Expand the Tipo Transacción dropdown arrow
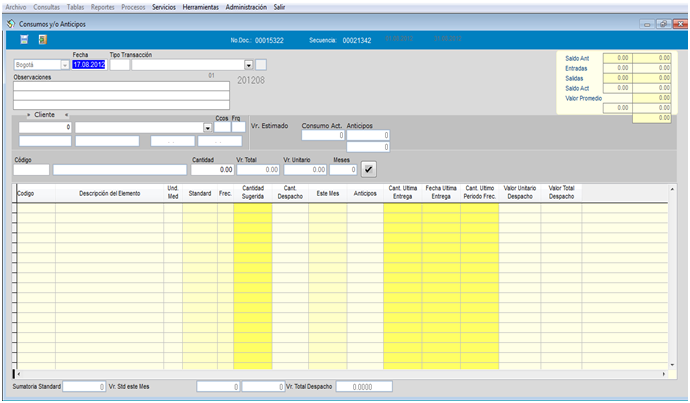Viewport: 690px width, 403px height. [x=249, y=65]
